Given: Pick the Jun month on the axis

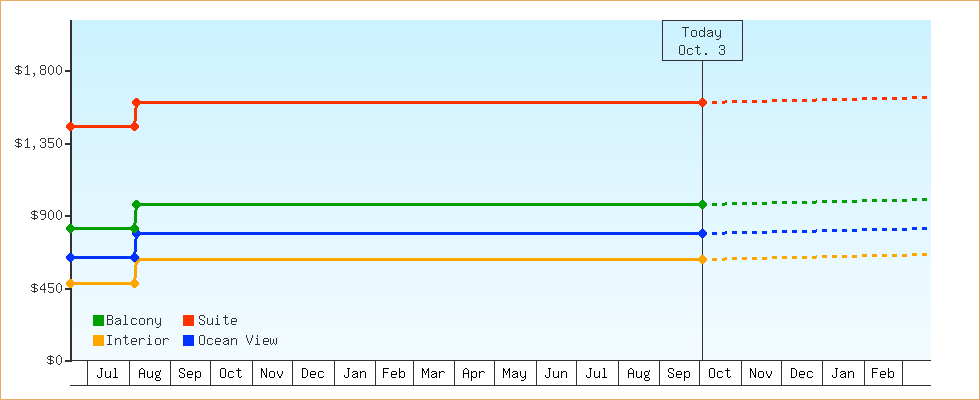Looking at the screenshot, I should point(556,373).
